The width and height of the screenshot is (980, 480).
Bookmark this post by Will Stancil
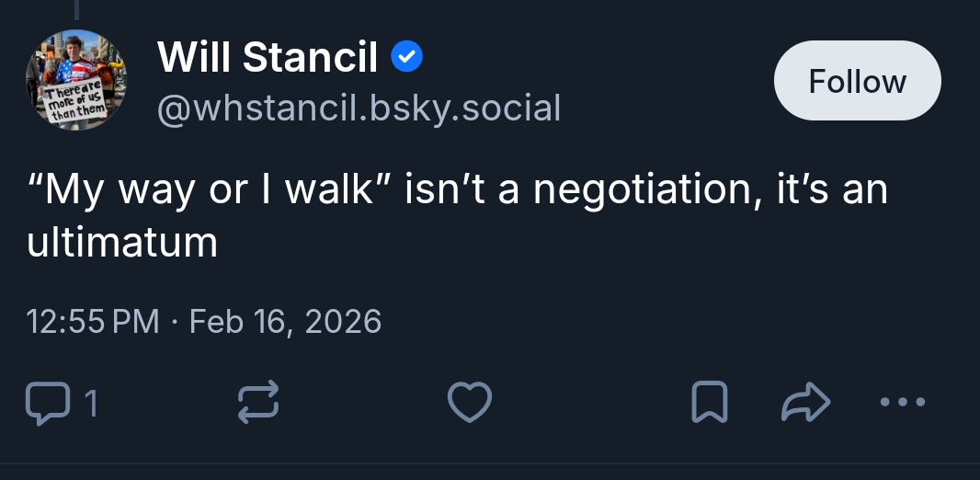coord(709,402)
